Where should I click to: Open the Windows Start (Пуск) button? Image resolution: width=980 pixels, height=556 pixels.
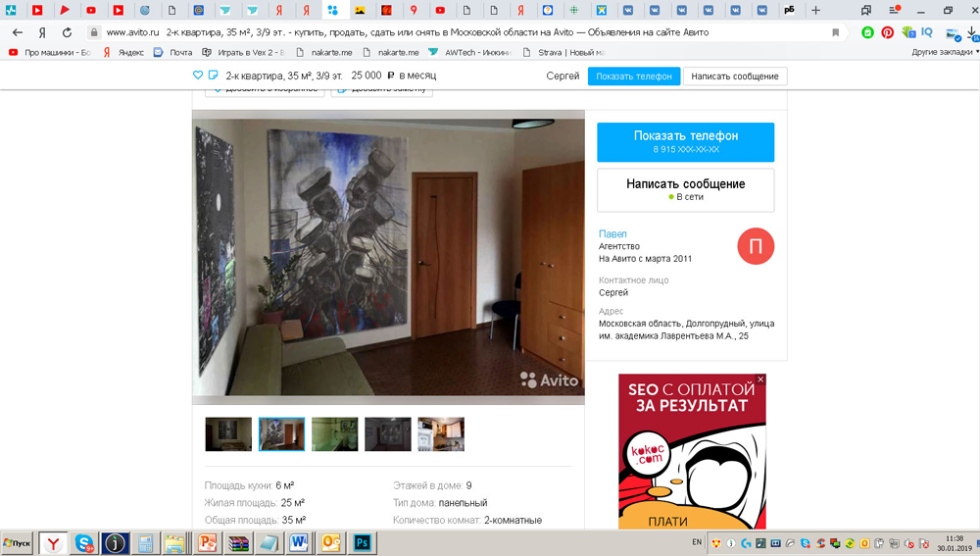pyautogui.click(x=17, y=543)
